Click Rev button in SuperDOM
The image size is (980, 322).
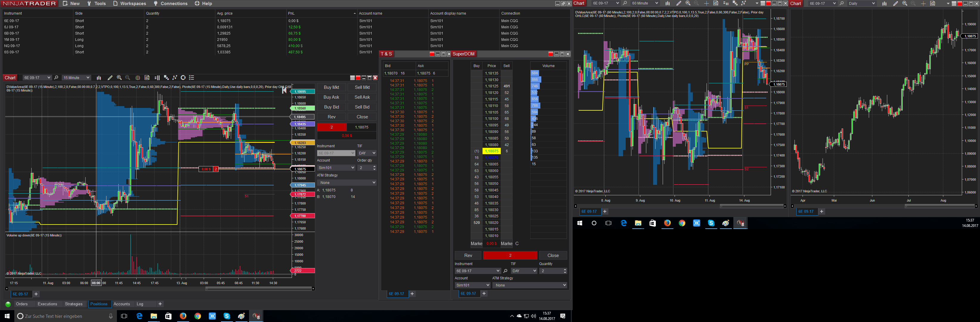[468, 256]
